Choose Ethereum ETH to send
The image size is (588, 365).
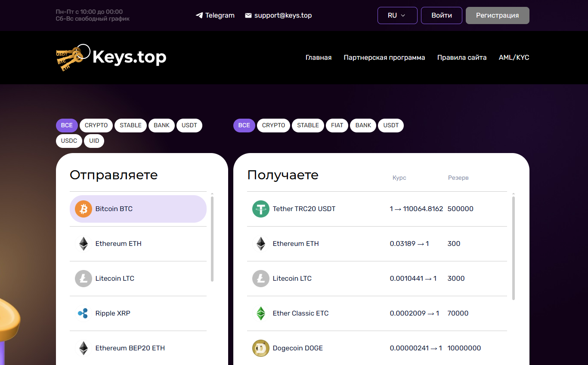(x=138, y=244)
